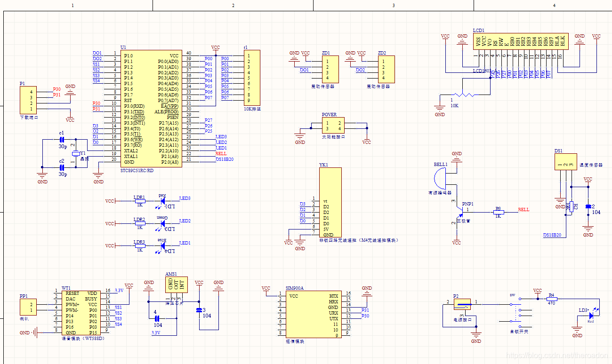Click the LED3 net label at U1 pin 25
Screen dimensions: 612x364
tap(221, 136)
